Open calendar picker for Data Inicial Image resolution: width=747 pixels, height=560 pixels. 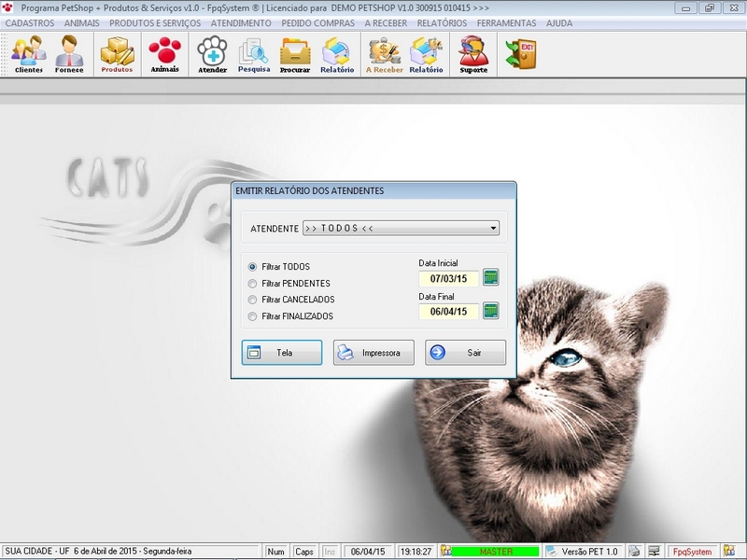pyautogui.click(x=491, y=277)
